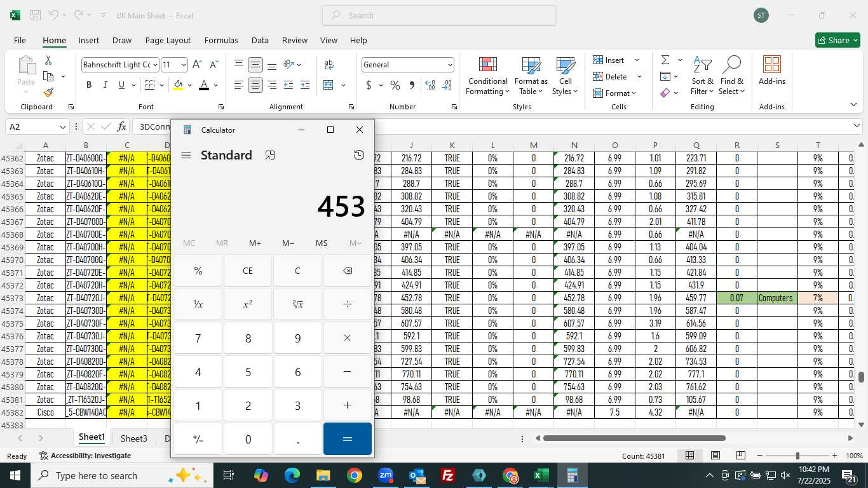Click the Share button
Image resolution: width=868 pixels, height=488 pixels.
point(837,40)
